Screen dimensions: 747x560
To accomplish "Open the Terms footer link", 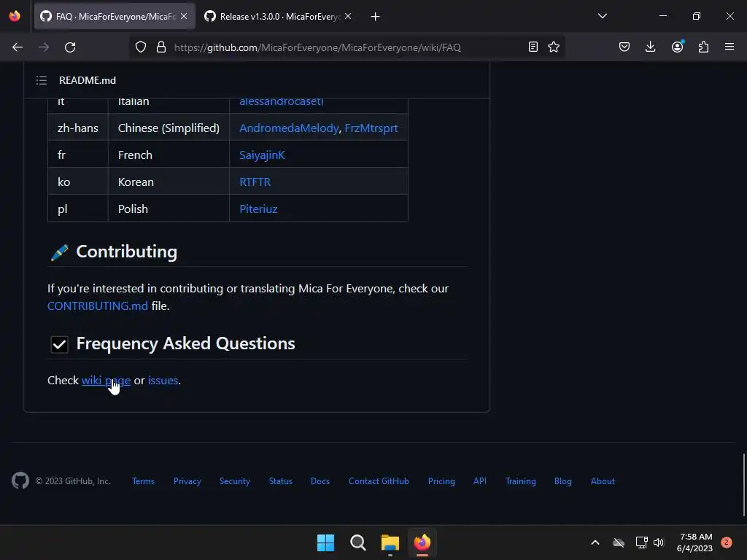I will tap(144, 481).
